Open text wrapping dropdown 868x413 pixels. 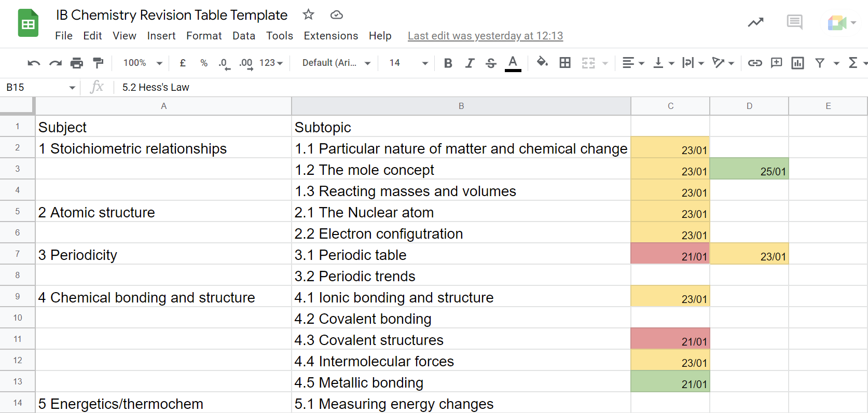pos(693,63)
